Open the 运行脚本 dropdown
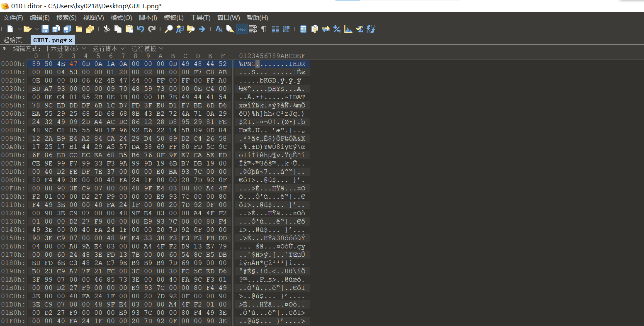Screen dimensions: 644x326 click(x=108, y=49)
